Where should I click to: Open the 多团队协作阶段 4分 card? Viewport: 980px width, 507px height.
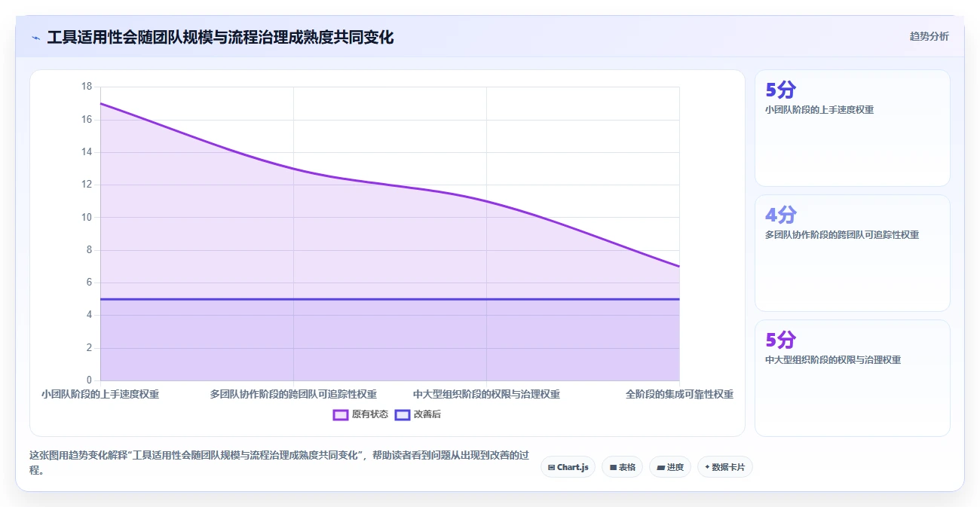[852, 253]
